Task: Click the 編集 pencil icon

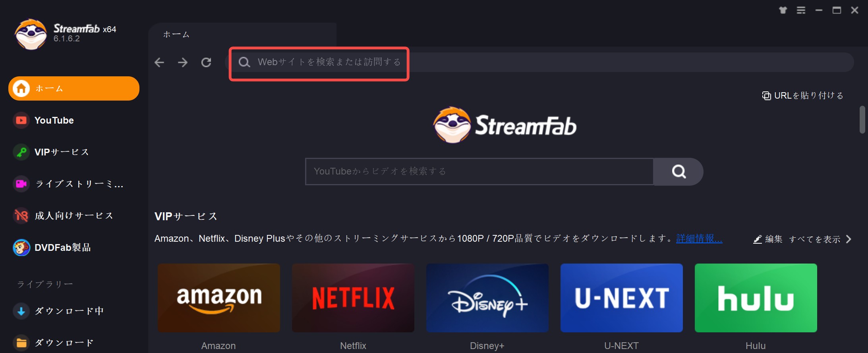Action: (758, 239)
